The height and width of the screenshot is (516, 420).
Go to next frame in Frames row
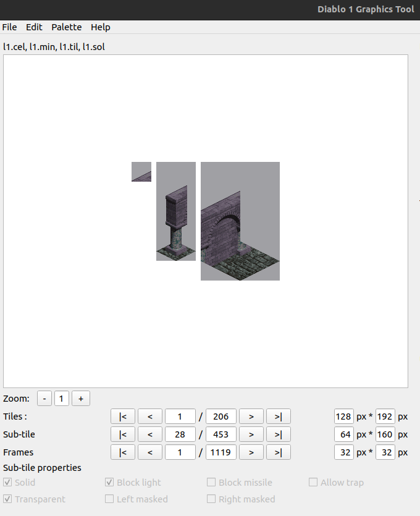point(251,452)
